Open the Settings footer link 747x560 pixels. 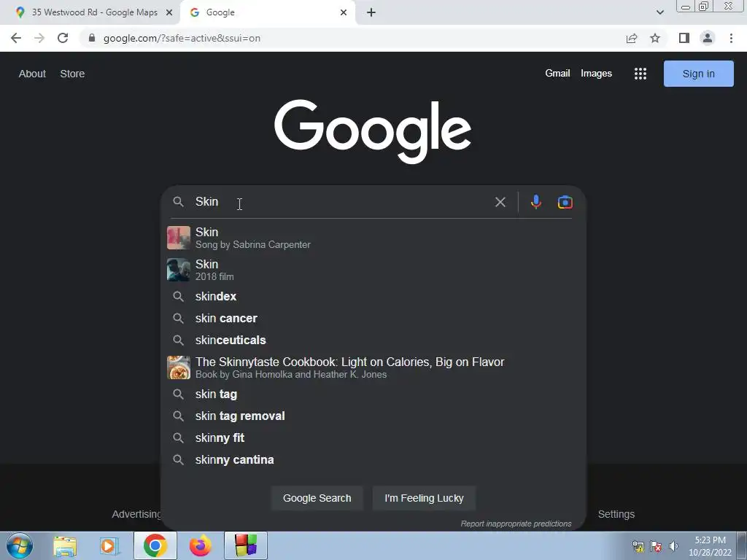(x=616, y=514)
